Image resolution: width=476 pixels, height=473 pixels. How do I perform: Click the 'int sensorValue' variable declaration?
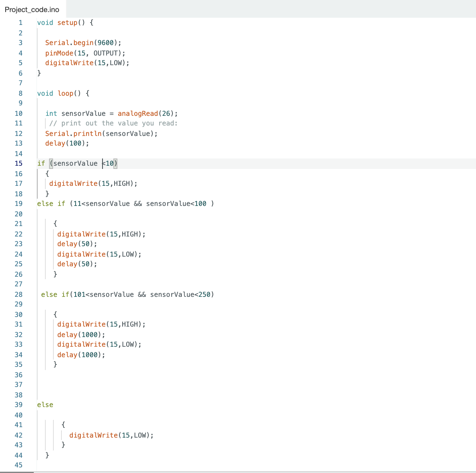coord(75,113)
